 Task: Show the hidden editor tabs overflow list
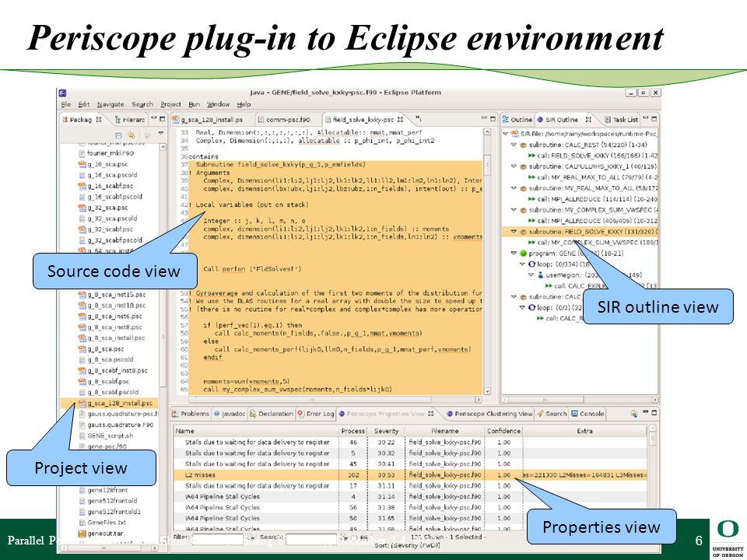(x=419, y=119)
